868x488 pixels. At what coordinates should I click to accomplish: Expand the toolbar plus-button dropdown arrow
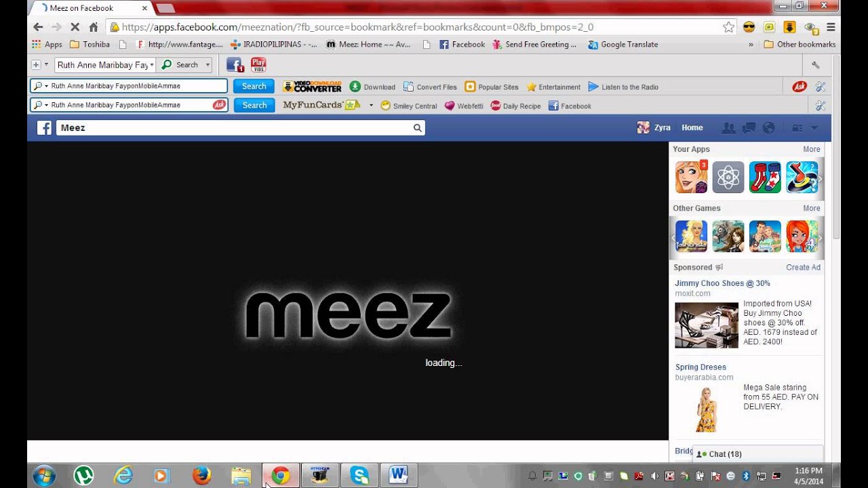46,65
